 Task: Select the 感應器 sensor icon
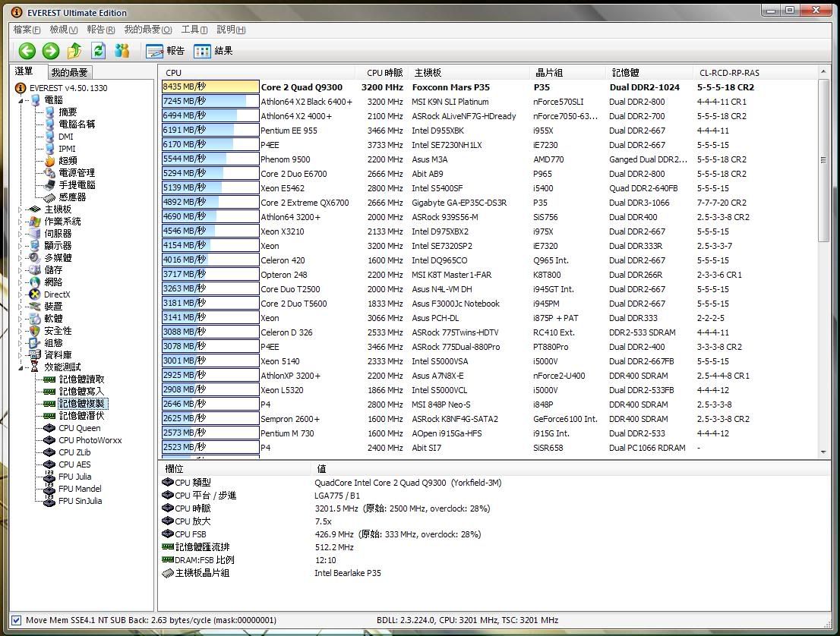(x=49, y=197)
